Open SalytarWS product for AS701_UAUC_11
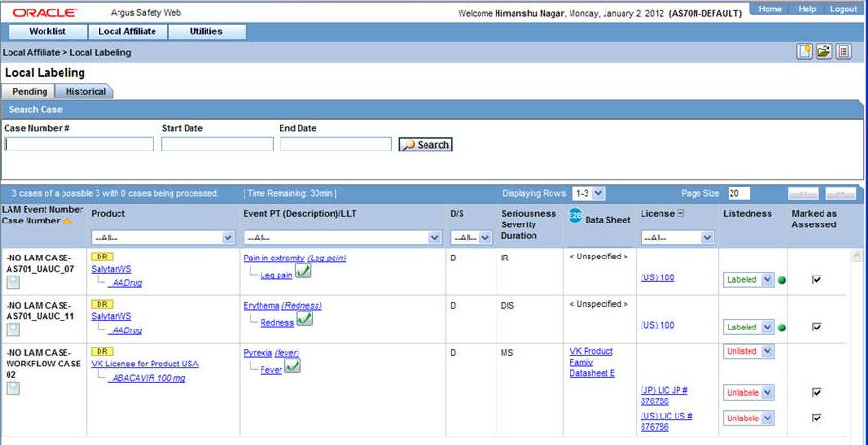The height and width of the screenshot is (445, 868). [x=111, y=316]
